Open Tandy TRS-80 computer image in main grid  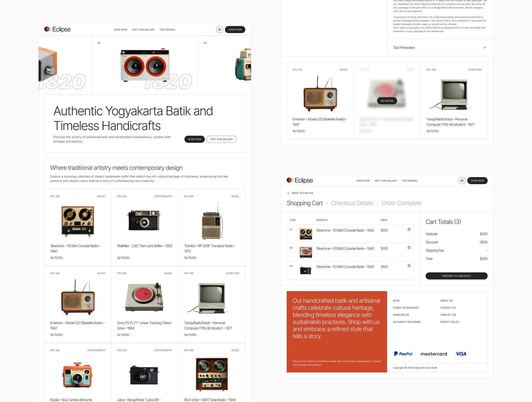pos(210,298)
